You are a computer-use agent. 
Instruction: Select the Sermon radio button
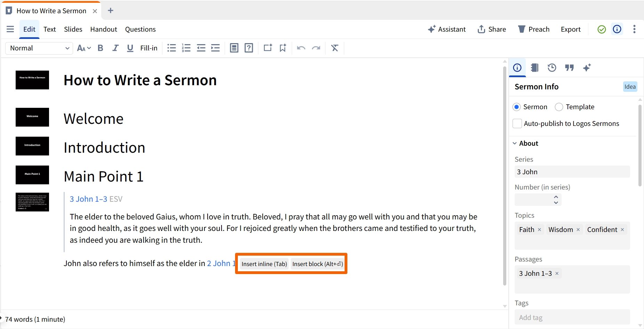pyautogui.click(x=517, y=107)
